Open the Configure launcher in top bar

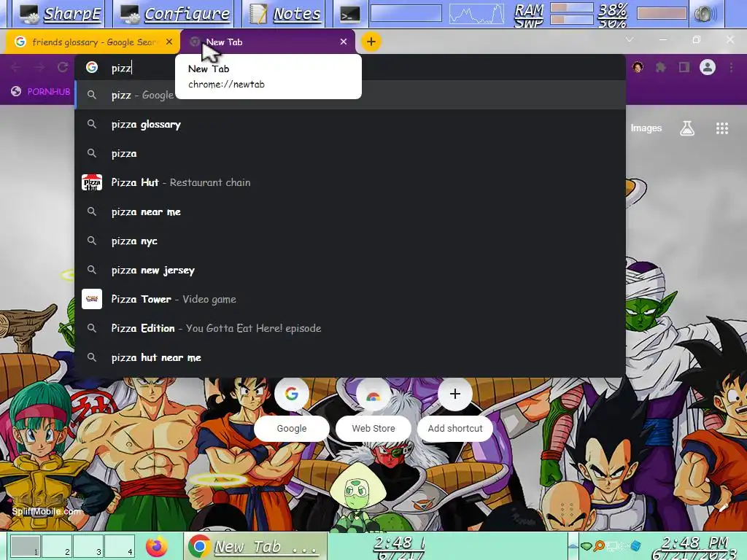[x=174, y=14]
